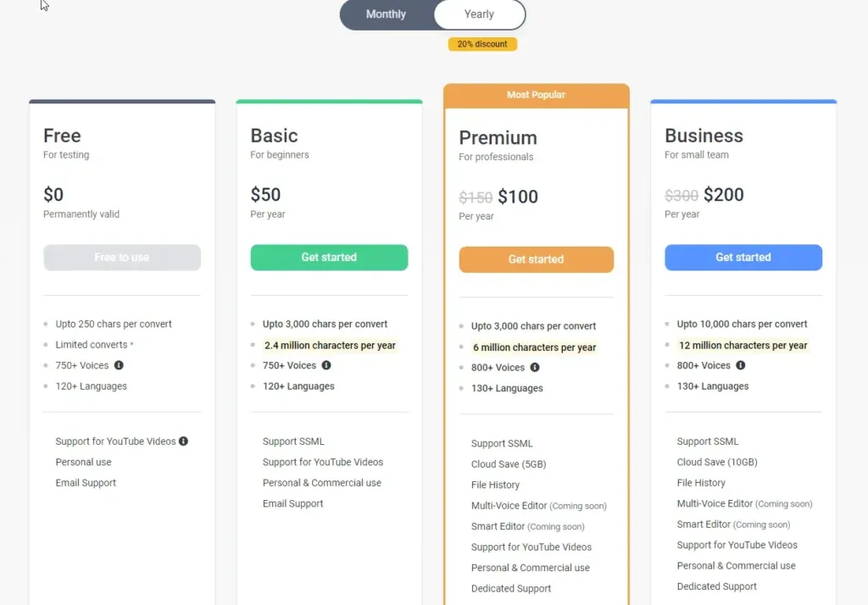Open info icon next to Free plan YouTube Videos support
This screenshot has height=605, width=868.
(x=183, y=441)
